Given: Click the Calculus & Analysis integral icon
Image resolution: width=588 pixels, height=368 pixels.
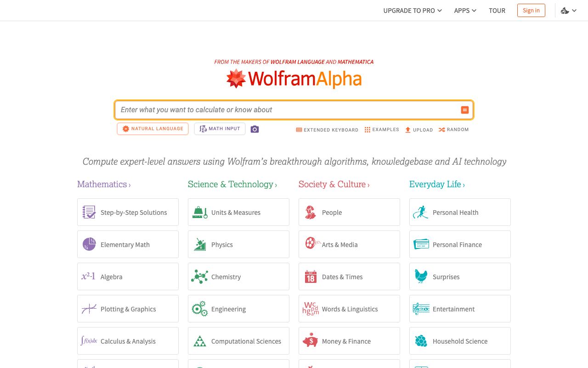Looking at the screenshot, I should [x=89, y=341].
